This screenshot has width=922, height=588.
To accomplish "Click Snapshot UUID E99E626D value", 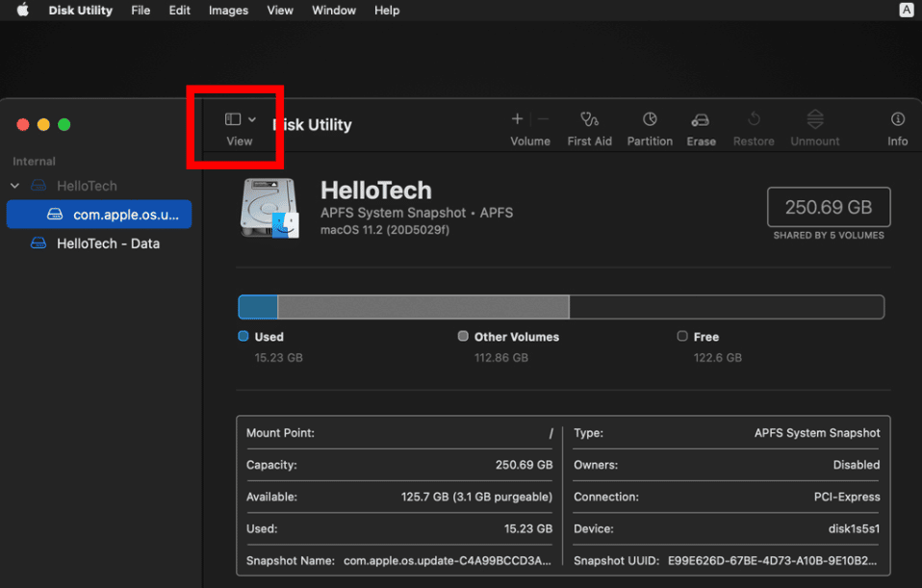I will point(772,560).
